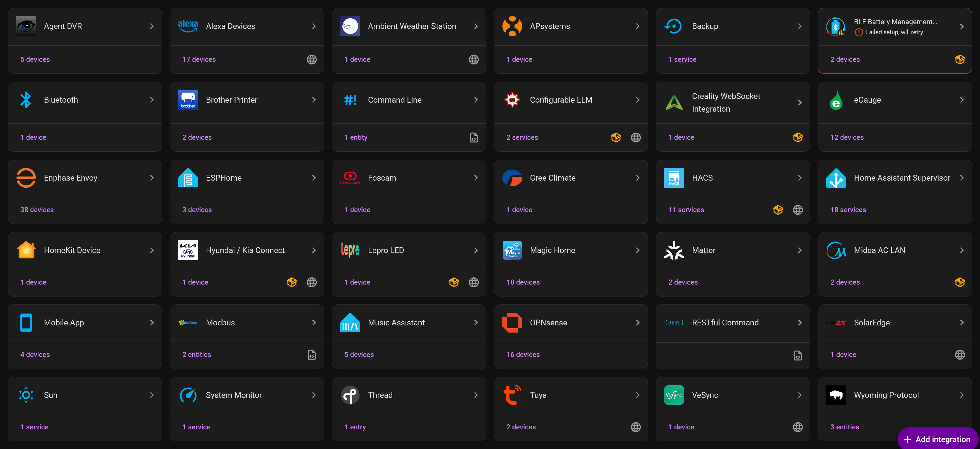Open the chevron arrow for OPNsense

[638, 322]
